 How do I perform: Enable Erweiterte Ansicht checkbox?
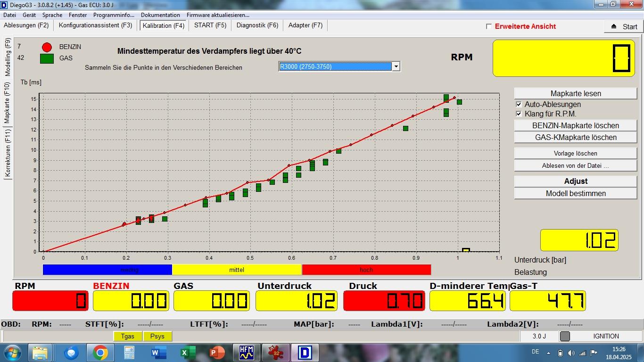click(x=489, y=26)
